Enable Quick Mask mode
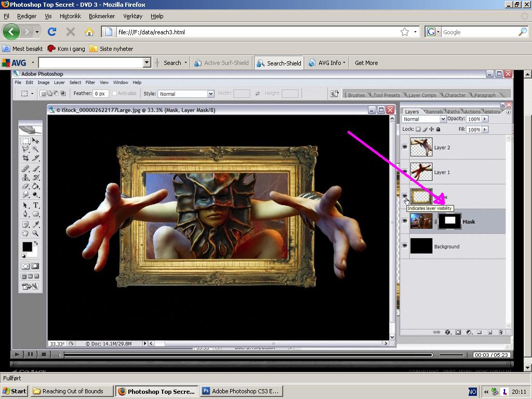532x399 pixels. [35, 266]
